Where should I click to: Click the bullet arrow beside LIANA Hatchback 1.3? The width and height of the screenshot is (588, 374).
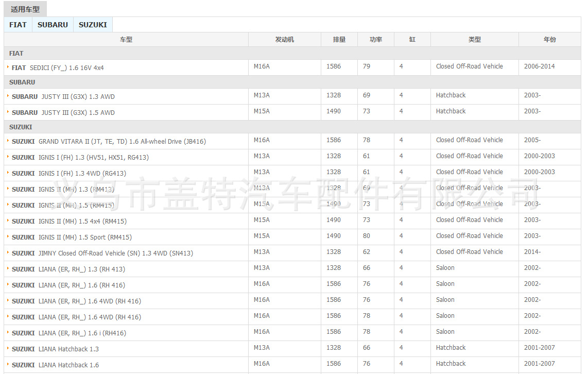click(x=8, y=348)
